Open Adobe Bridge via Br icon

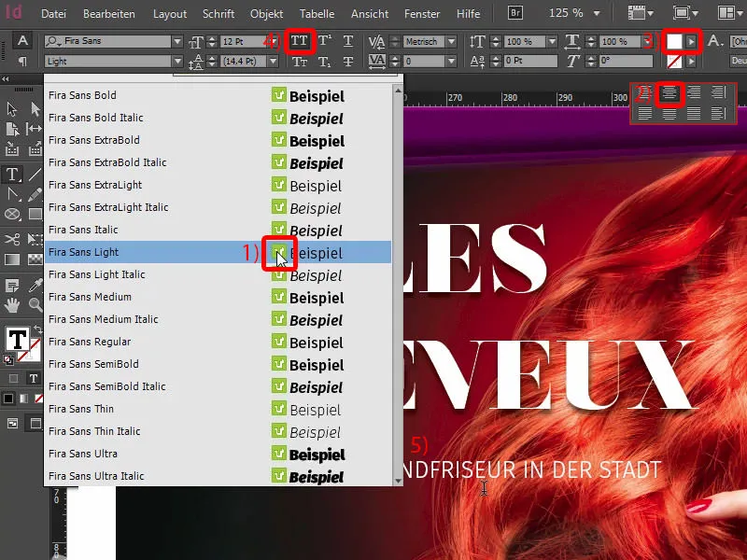pos(514,13)
